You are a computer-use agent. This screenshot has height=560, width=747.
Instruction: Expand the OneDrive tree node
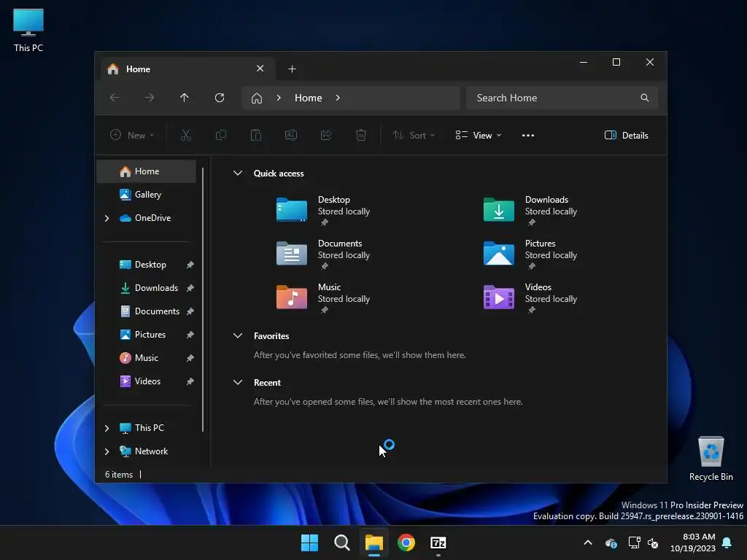(107, 218)
